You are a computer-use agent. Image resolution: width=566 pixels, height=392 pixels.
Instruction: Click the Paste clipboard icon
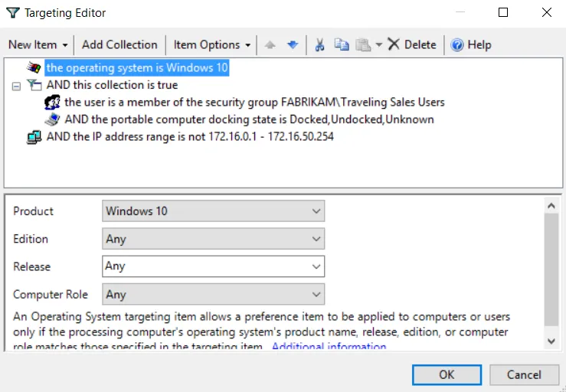[363, 44]
